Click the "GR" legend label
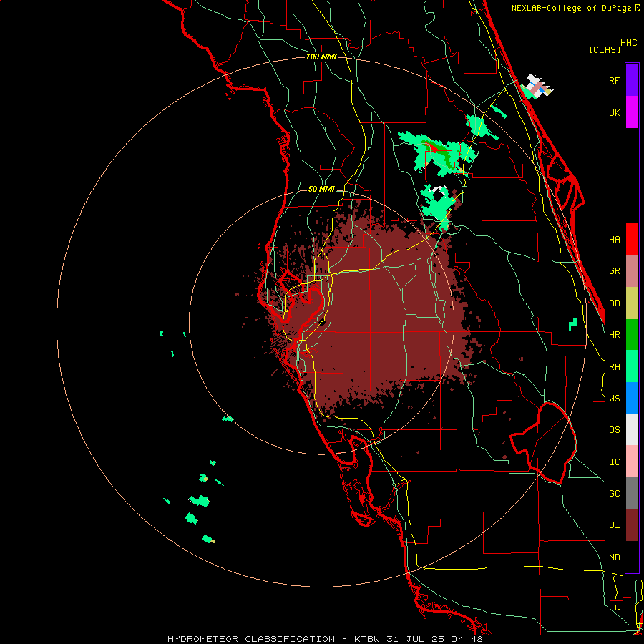The image size is (644, 644). [x=614, y=271]
